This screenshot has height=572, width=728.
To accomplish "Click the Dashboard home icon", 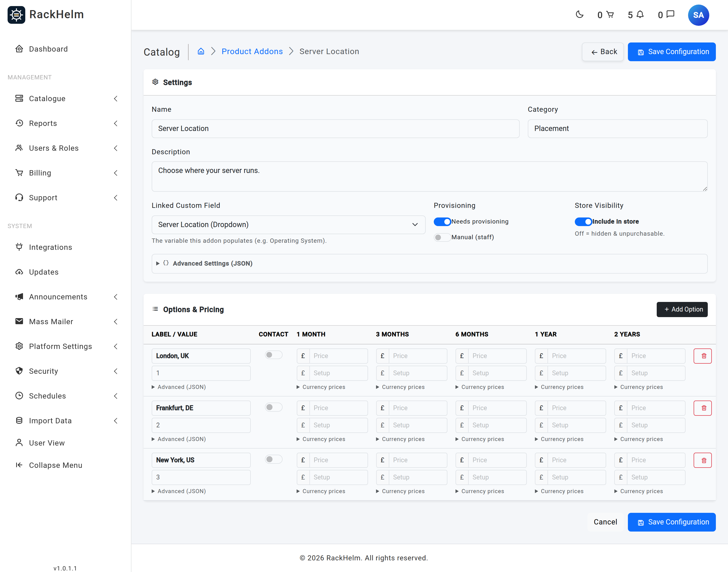I will pyautogui.click(x=19, y=49).
